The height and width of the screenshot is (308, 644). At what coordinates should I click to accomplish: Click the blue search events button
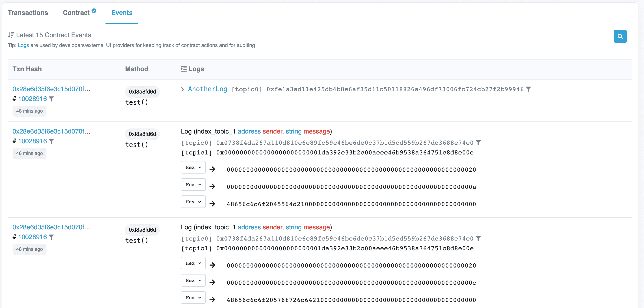tap(620, 36)
